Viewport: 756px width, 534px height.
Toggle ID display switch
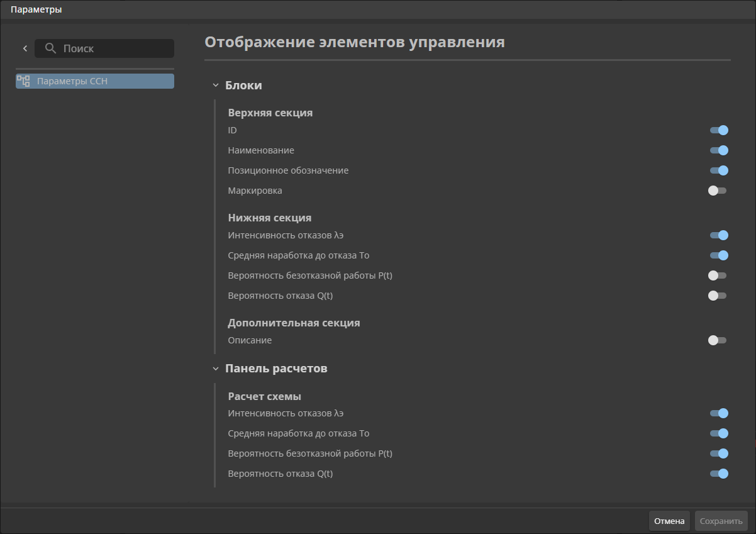pyautogui.click(x=719, y=130)
